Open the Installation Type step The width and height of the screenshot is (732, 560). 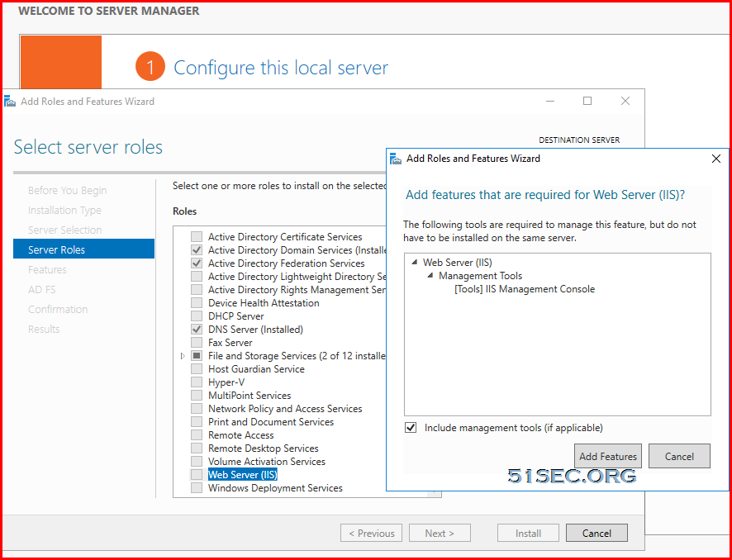[x=64, y=210]
